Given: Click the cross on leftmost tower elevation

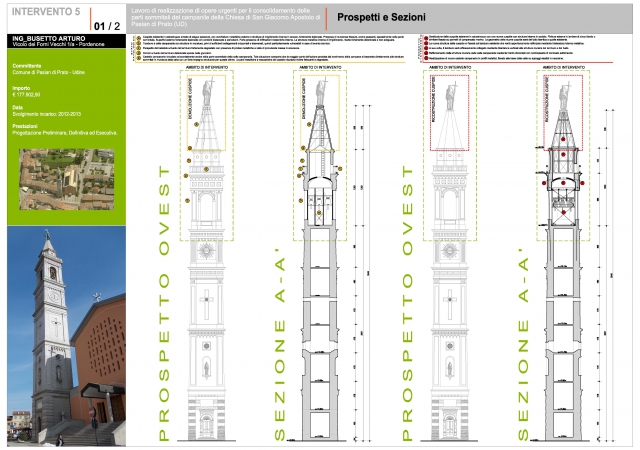Looking at the screenshot, I should pyautogui.click(x=204, y=300).
